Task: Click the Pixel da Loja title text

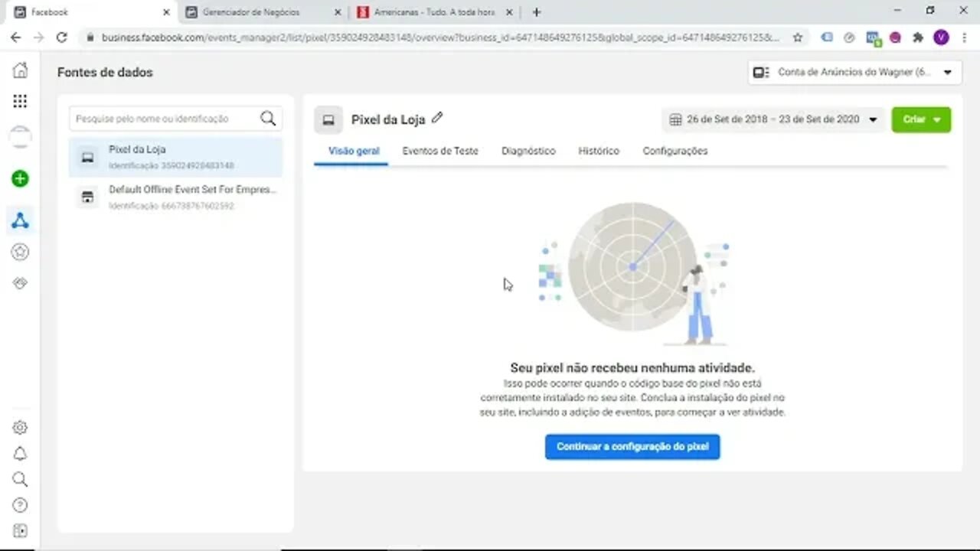Action: point(388,119)
